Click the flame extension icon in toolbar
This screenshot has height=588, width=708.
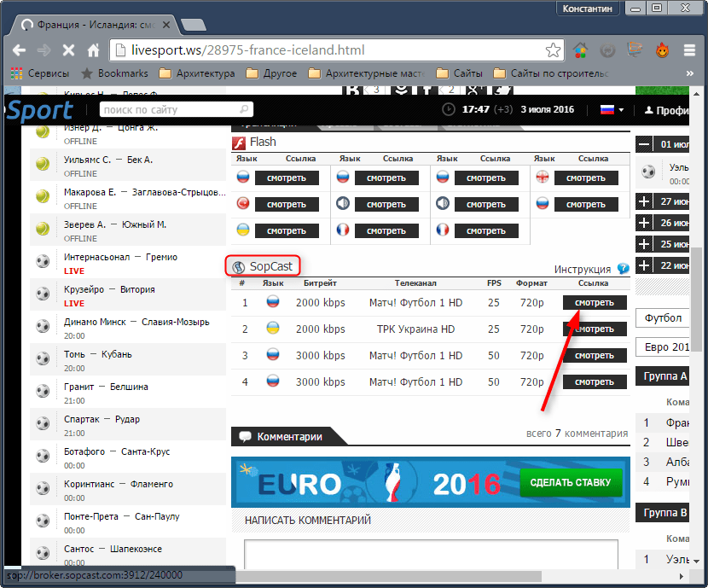tap(662, 50)
